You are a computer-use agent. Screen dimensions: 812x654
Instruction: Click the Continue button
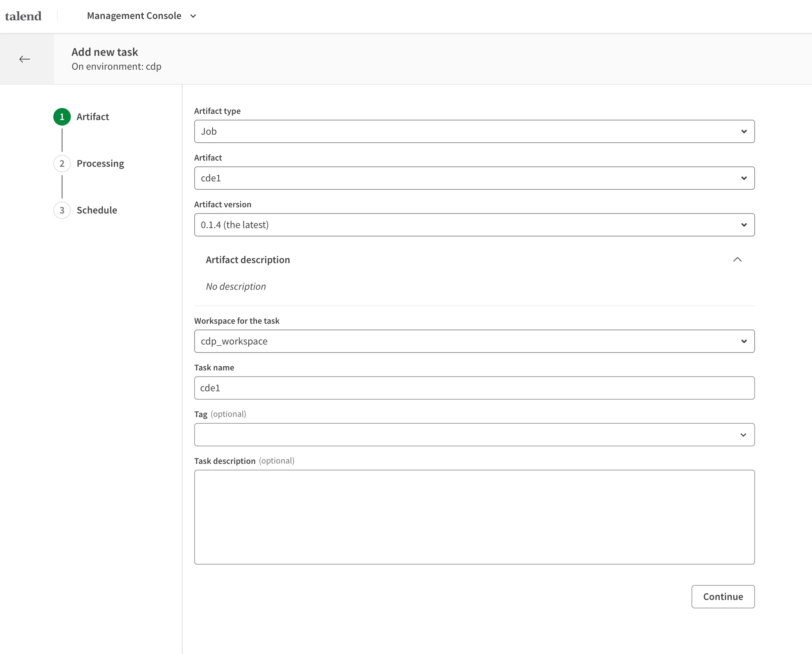[x=723, y=597]
